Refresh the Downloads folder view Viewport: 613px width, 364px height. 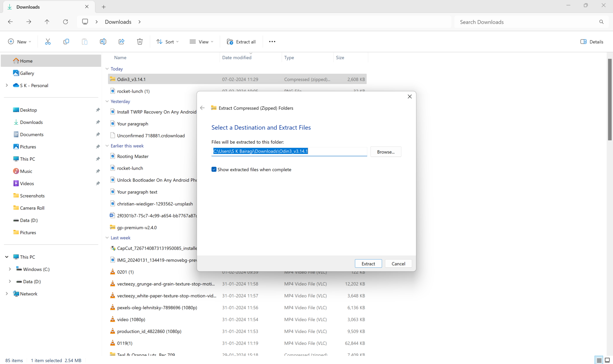pos(66,22)
